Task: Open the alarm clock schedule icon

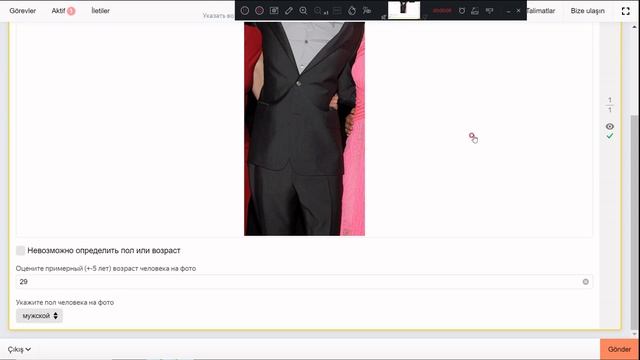Action: pos(462,11)
